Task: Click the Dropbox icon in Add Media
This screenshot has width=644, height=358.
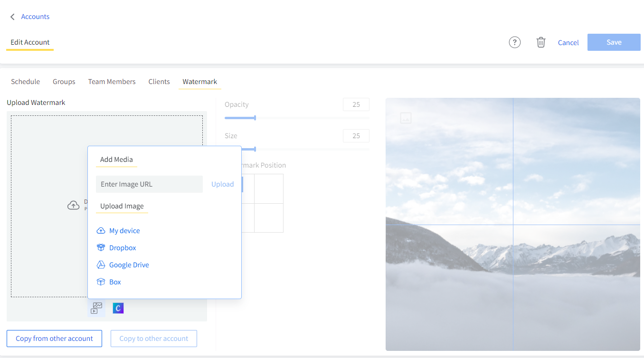Action: coord(101,248)
